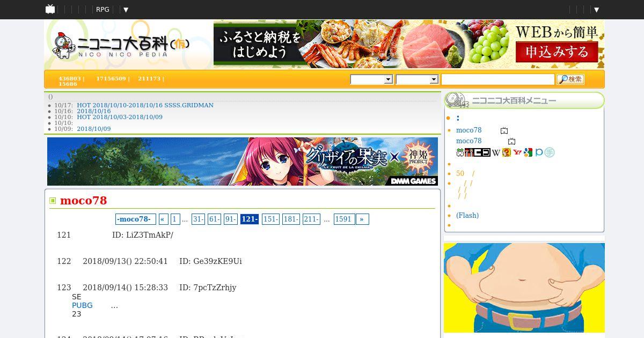
Task: Search Google via the colorful Google icon
Action: 528,152
